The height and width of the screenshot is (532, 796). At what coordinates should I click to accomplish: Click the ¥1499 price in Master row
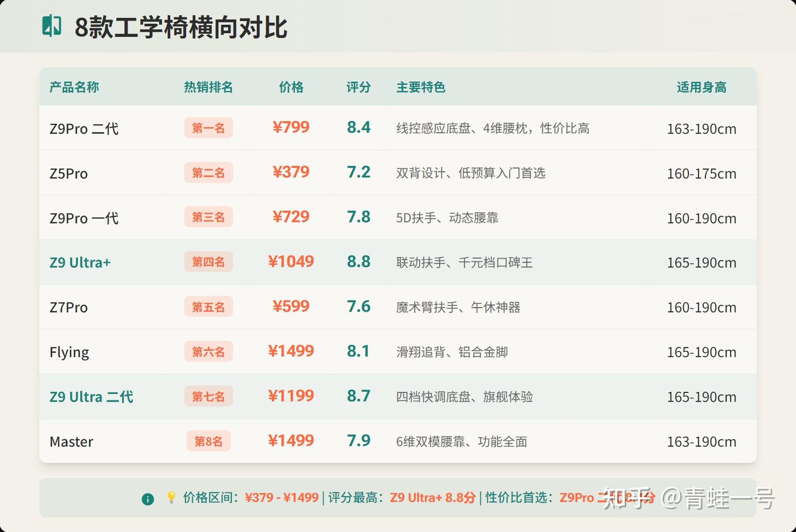[291, 440]
